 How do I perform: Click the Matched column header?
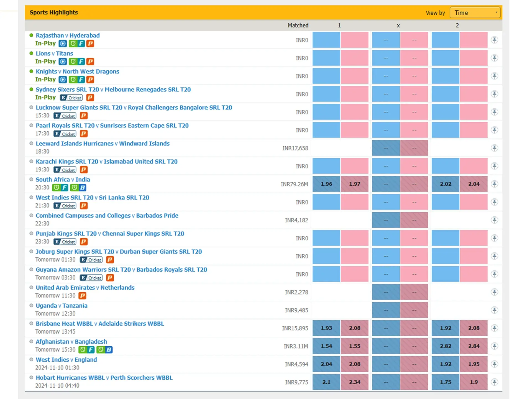point(298,25)
